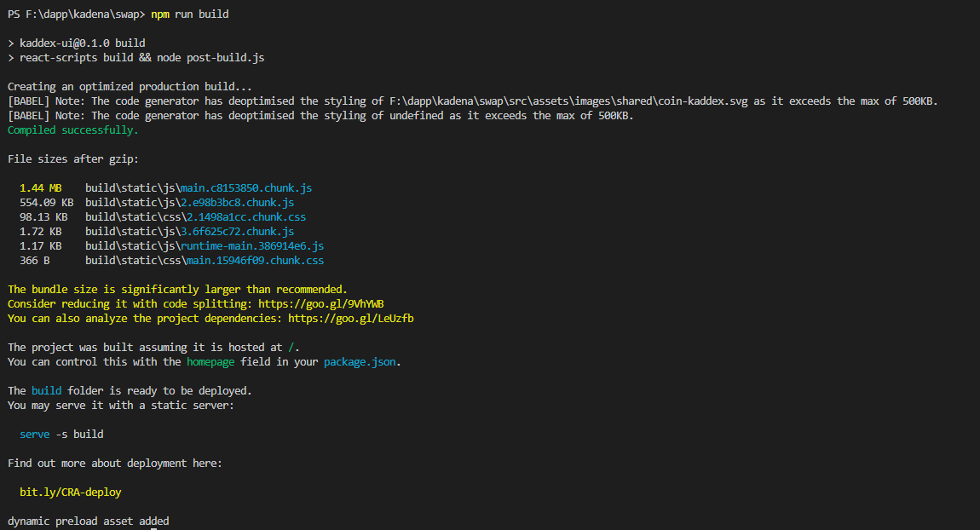Click the 2.1498a1cc.chunk.css file name

tap(246, 217)
